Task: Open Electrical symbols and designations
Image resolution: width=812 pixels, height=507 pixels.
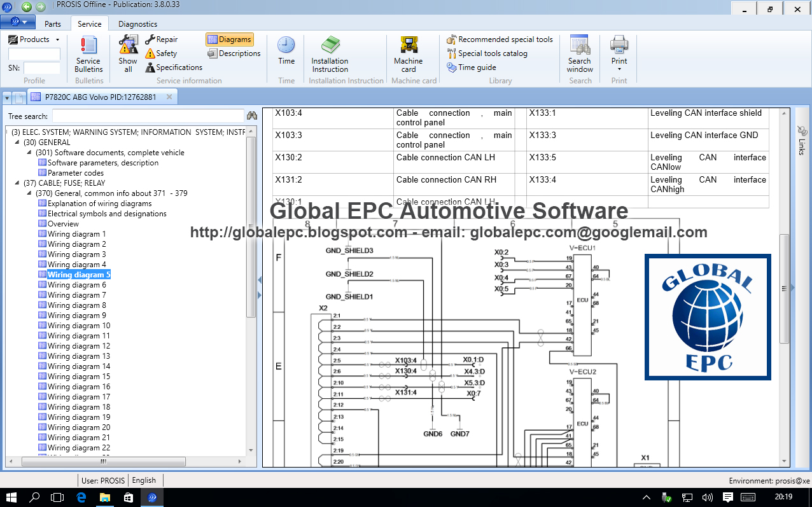Action: pyautogui.click(x=107, y=214)
